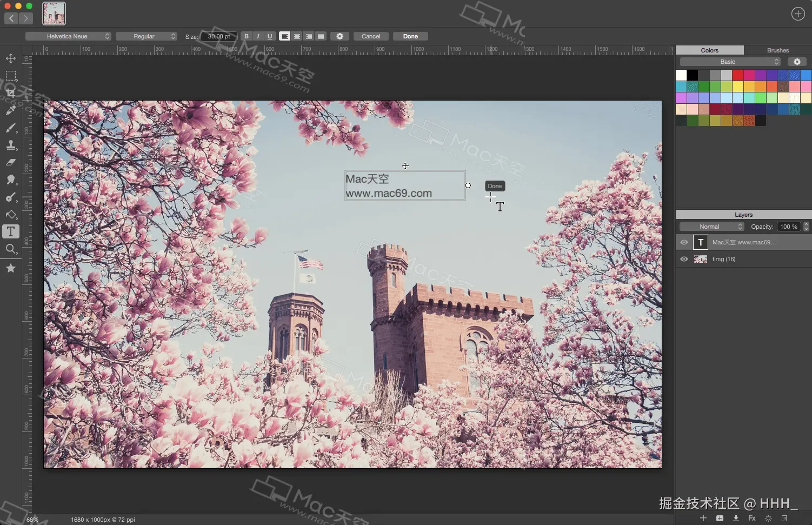Click Done in the options bar

(410, 36)
